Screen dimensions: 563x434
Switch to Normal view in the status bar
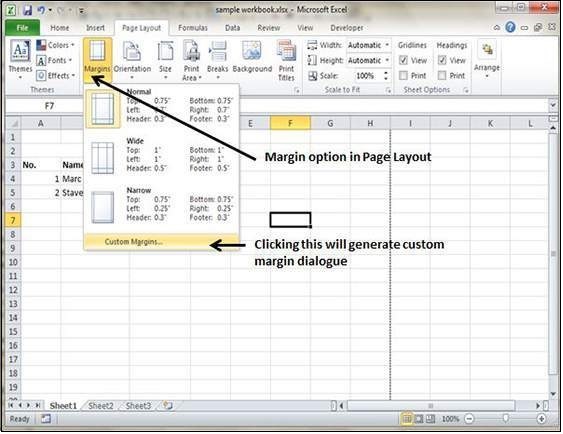pos(407,419)
